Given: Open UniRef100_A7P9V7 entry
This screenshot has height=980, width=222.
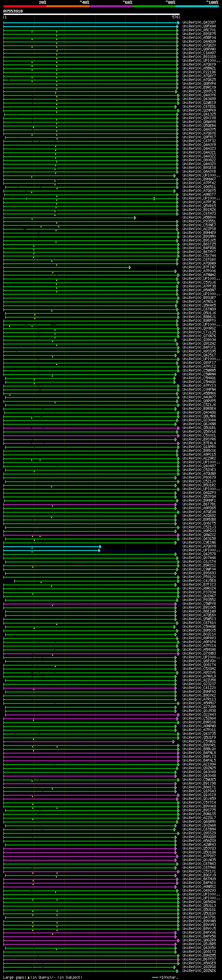Looking at the screenshot, I should pyautogui.click(x=199, y=856).
